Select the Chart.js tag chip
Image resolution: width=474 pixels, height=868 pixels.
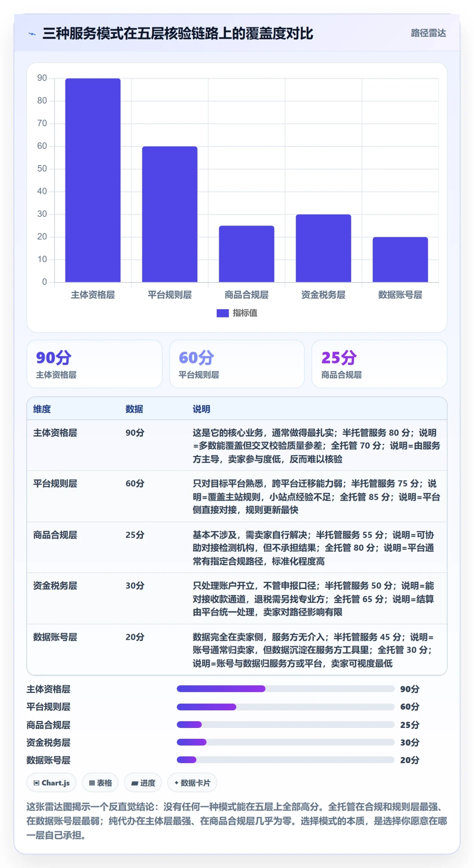(52, 783)
